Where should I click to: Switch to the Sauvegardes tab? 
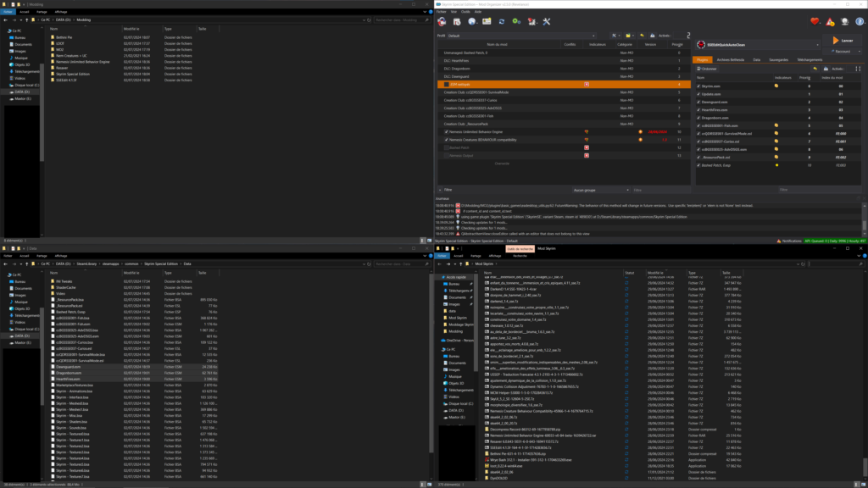pyautogui.click(x=778, y=60)
